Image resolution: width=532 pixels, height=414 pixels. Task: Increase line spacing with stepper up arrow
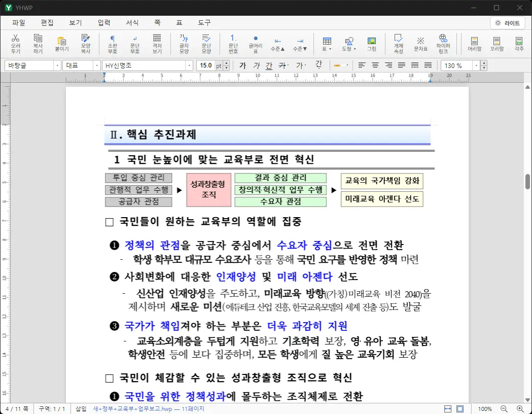[x=484, y=63]
